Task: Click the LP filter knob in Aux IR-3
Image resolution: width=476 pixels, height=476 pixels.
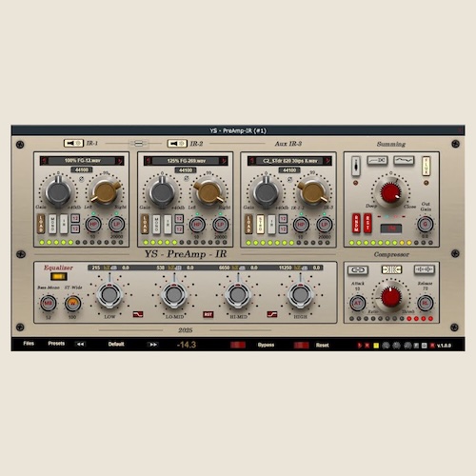Action: point(324,225)
